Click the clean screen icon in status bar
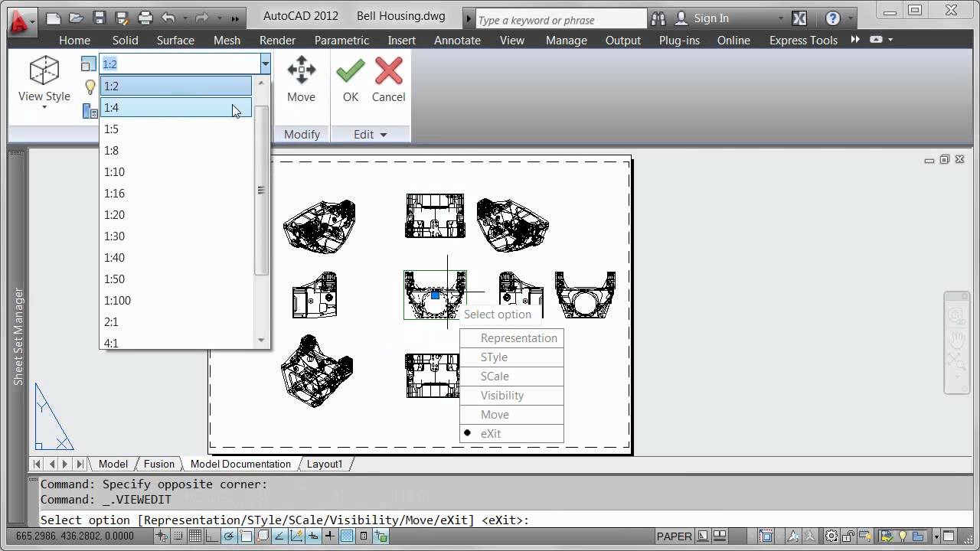The image size is (980, 551). 949,536
